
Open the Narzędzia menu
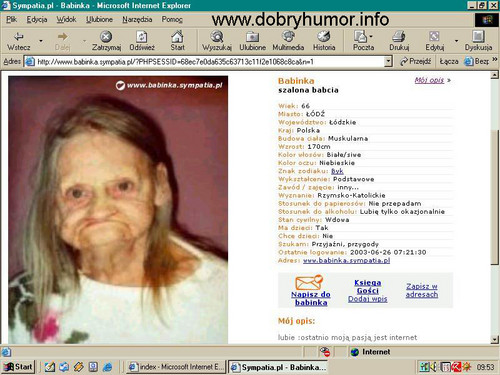coord(137,19)
